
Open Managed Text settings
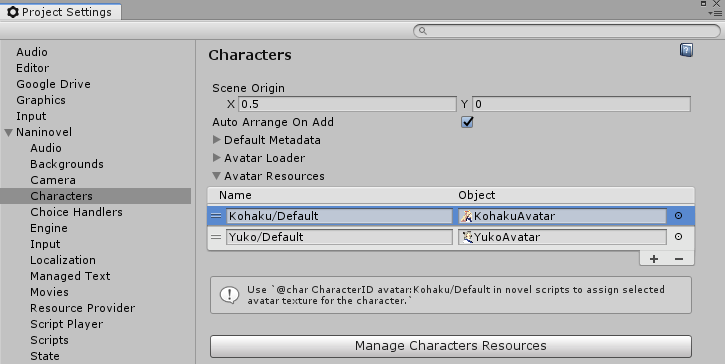(70, 276)
